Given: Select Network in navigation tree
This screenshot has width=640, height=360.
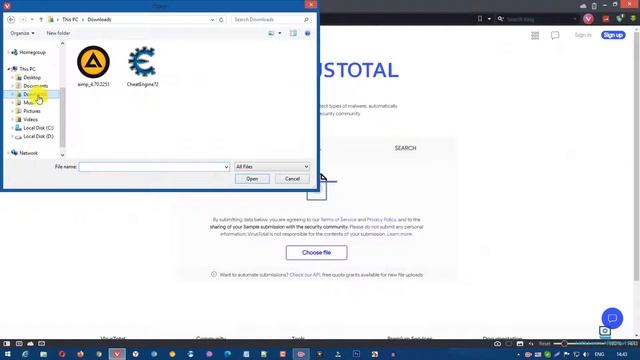Looking at the screenshot, I should (28, 153).
